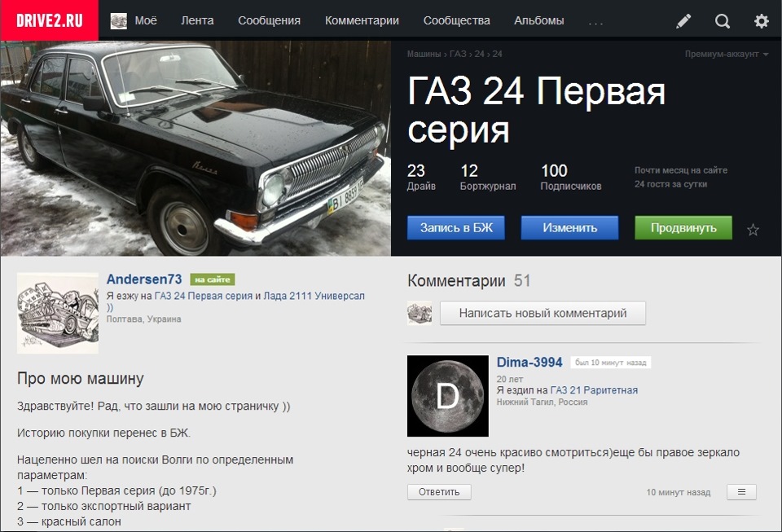Click the green Продвинуть button
Screen dimensions: 782x532
pyautogui.click(x=683, y=228)
